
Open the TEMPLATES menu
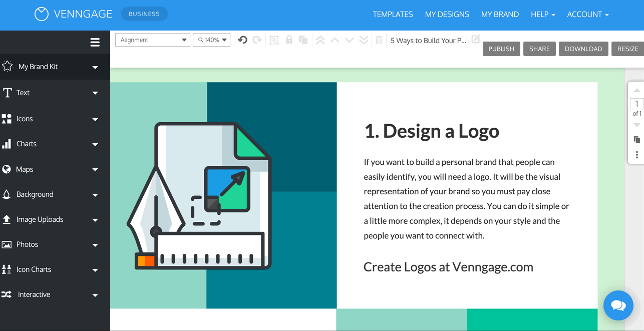[x=393, y=15]
